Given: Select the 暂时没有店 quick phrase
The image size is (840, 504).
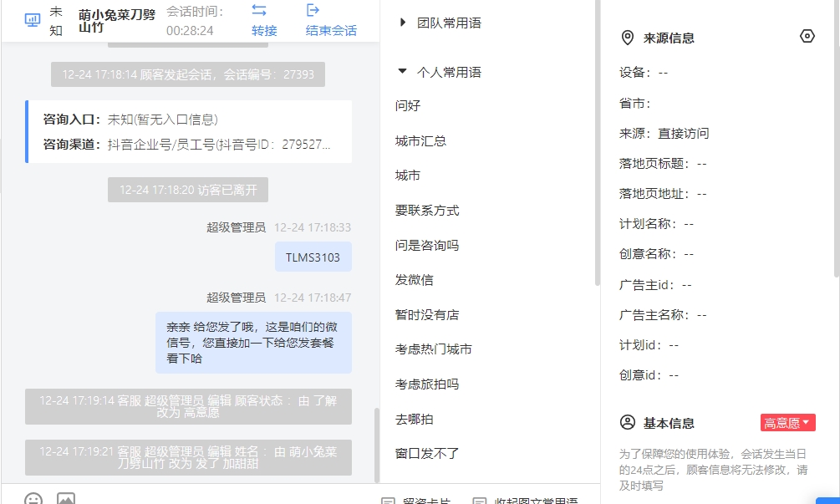Looking at the screenshot, I should pos(427,315).
